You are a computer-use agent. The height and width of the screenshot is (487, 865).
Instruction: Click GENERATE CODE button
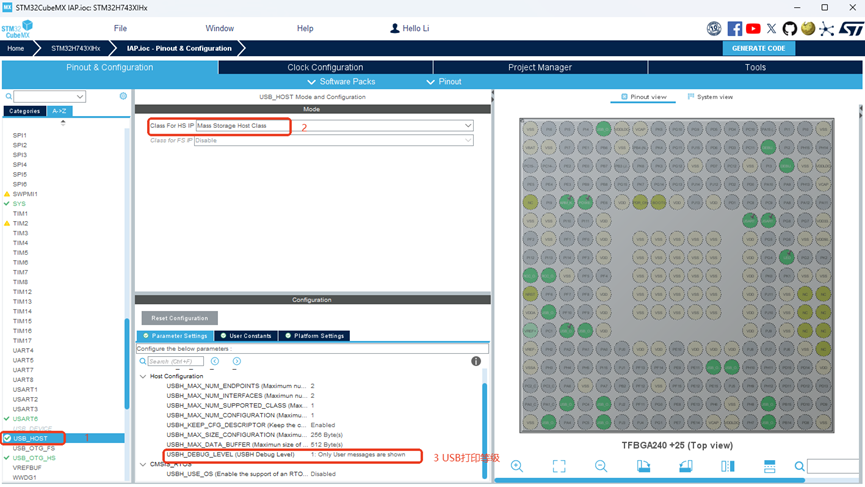click(x=759, y=49)
